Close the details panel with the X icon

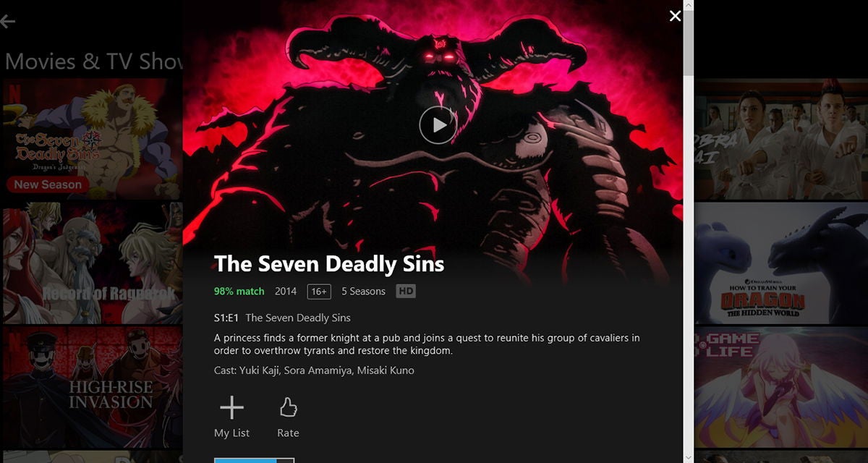click(x=675, y=16)
